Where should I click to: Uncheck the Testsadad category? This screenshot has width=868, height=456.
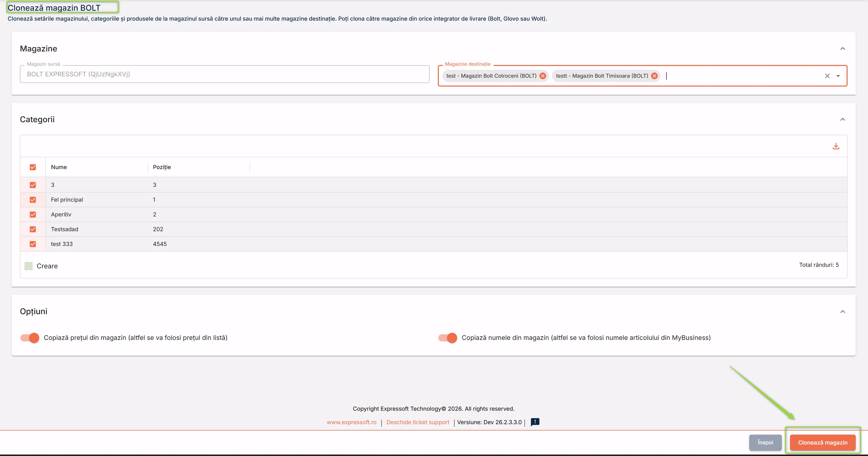[x=33, y=229]
